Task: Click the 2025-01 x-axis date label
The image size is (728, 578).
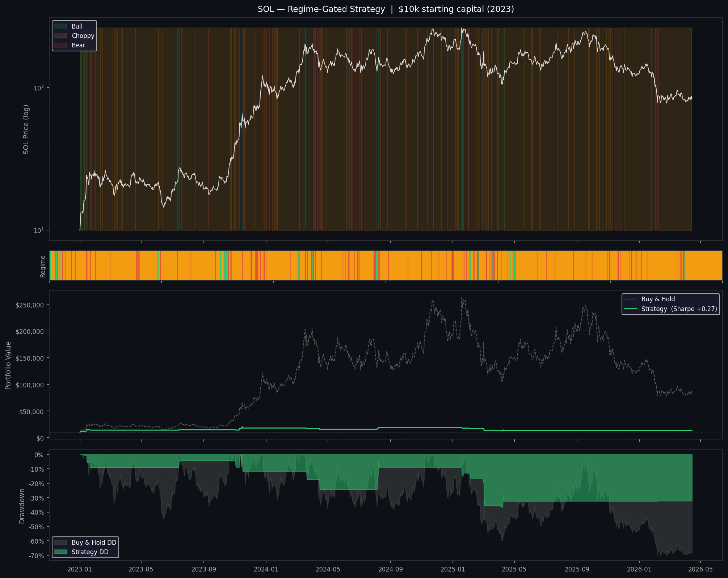Action: click(x=453, y=569)
